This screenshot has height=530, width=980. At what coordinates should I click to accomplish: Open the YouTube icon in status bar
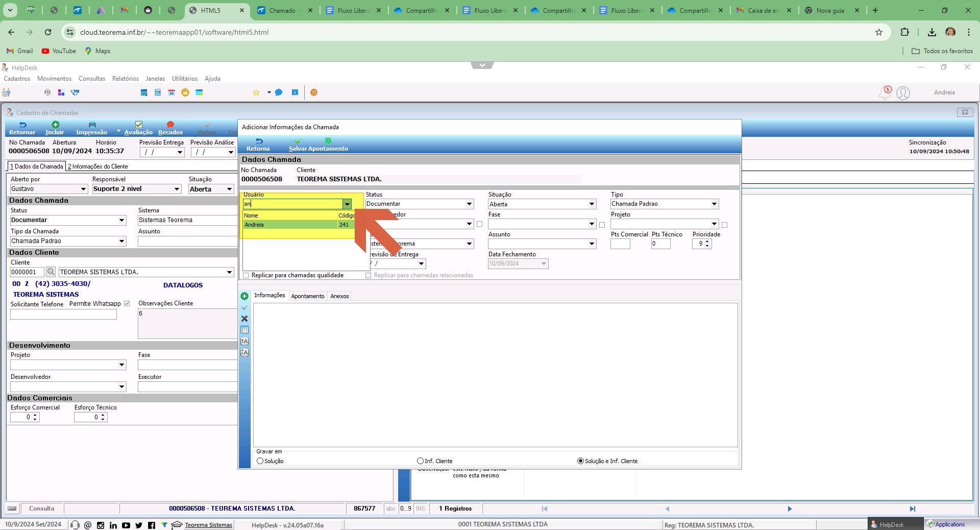126,525
